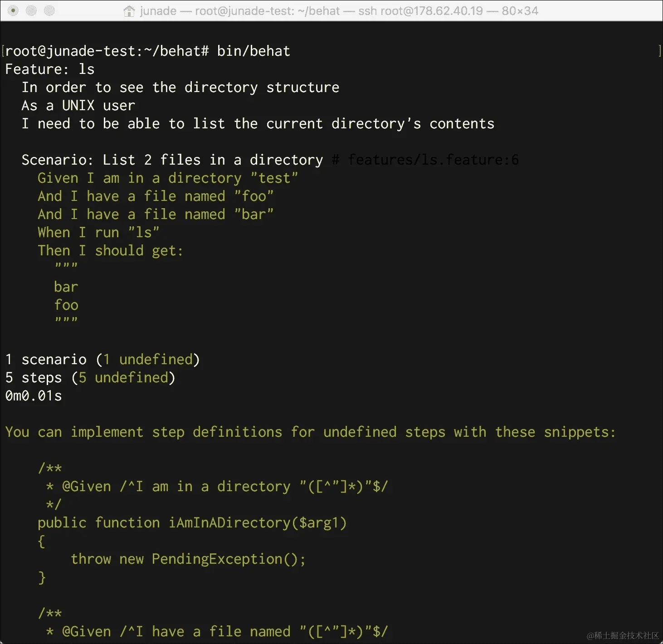The height and width of the screenshot is (644, 663).
Task: Click the 'When I run "ls"' step
Action: point(98,232)
